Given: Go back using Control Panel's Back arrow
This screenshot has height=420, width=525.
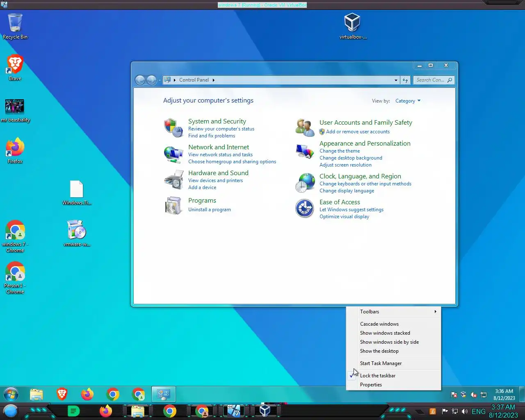Looking at the screenshot, I should [x=140, y=80].
